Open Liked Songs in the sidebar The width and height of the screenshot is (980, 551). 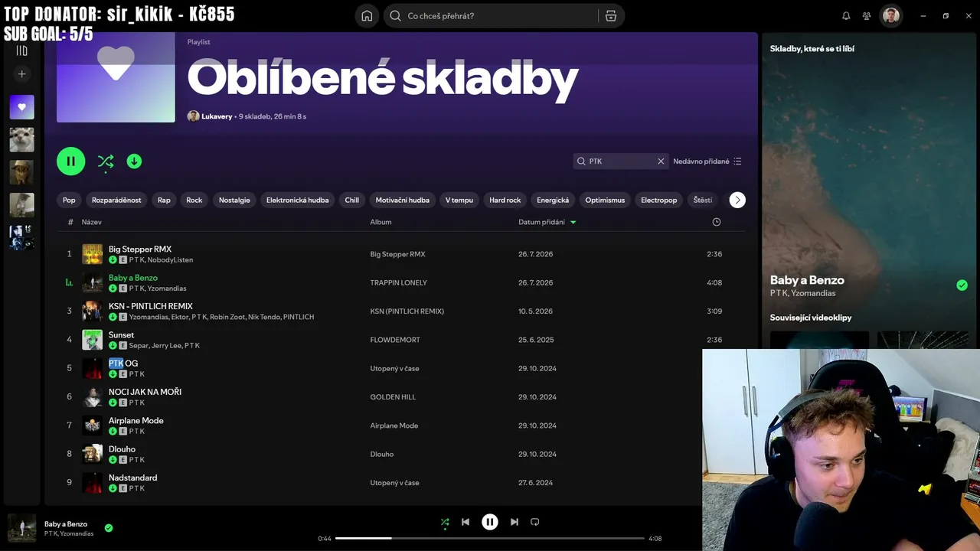[x=21, y=107]
